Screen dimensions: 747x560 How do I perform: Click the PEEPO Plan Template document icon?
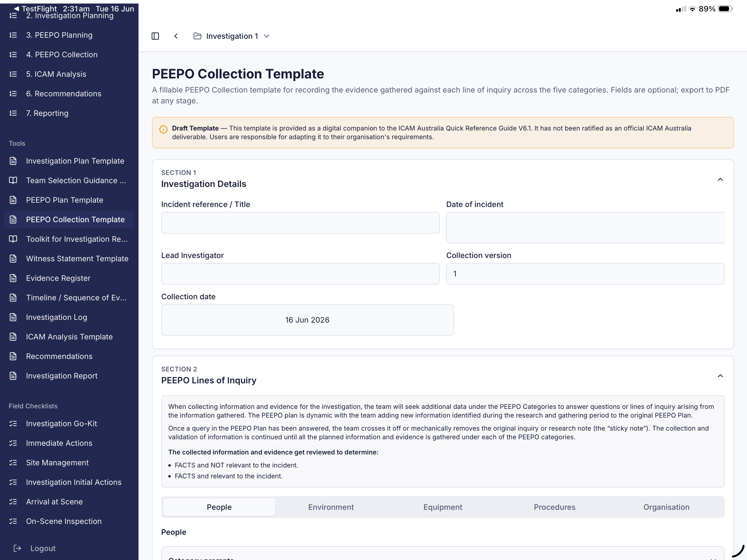pos(13,200)
